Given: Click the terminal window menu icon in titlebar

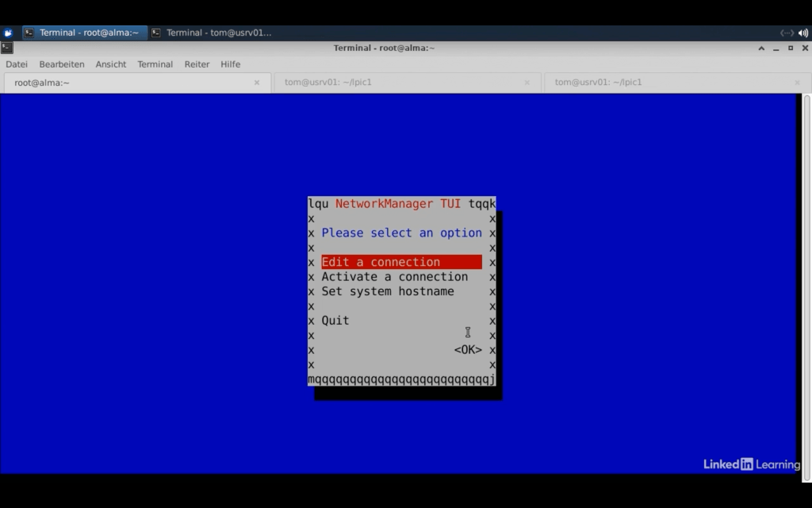Looking at the screenshot, I should tap(7, 48).
